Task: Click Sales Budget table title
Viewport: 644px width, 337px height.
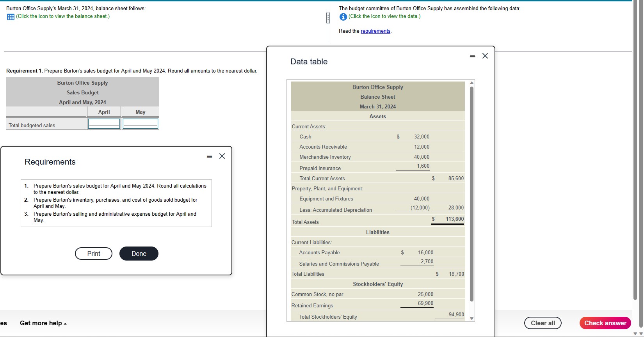Action: click(x=83, y=92)
